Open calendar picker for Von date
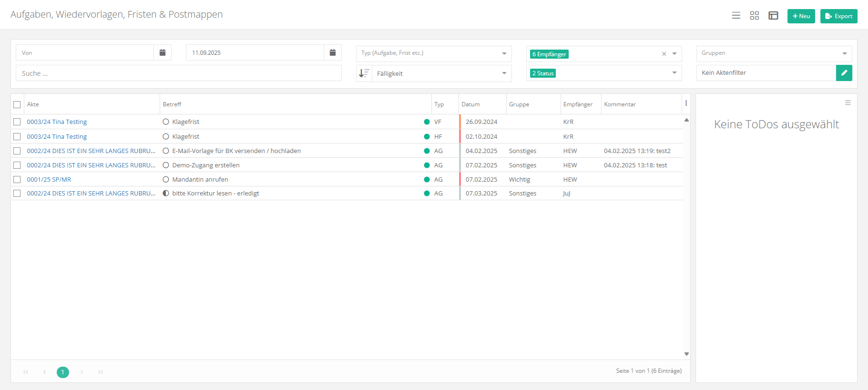 (163, 52)
